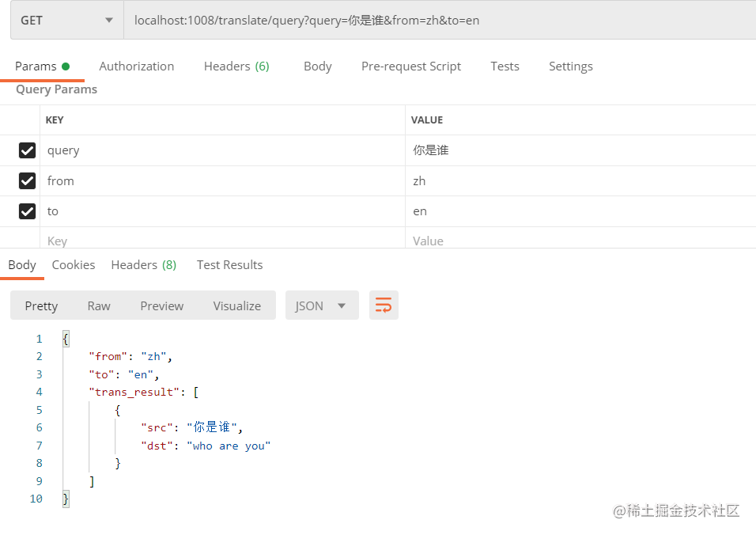
Task: Select the Raw view button
Action: click(99, 305)
